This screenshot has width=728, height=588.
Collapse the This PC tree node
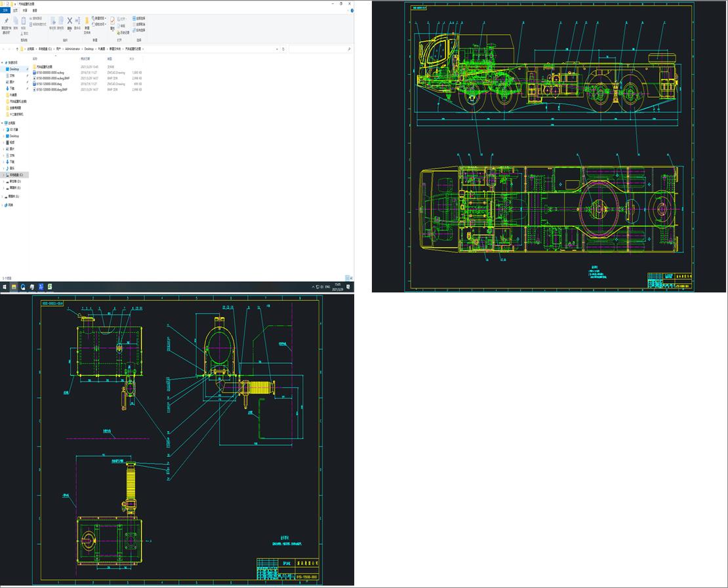point(3,123)
